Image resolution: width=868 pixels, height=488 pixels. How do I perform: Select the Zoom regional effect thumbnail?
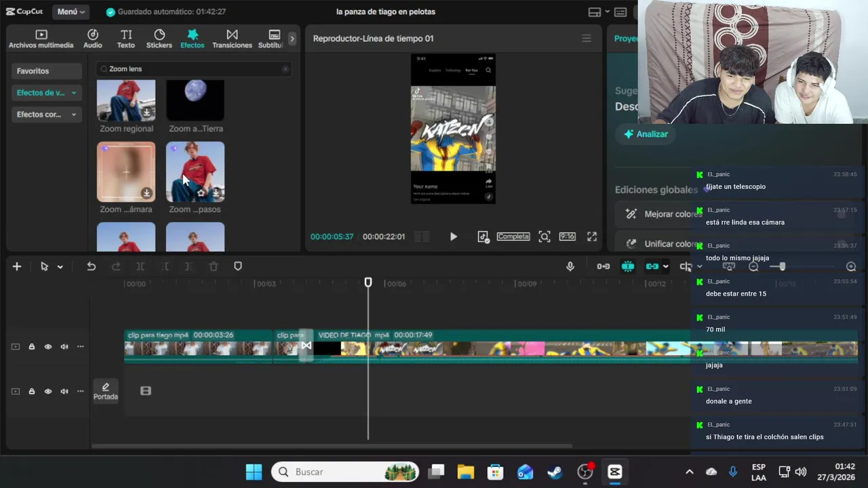(126, 100)
